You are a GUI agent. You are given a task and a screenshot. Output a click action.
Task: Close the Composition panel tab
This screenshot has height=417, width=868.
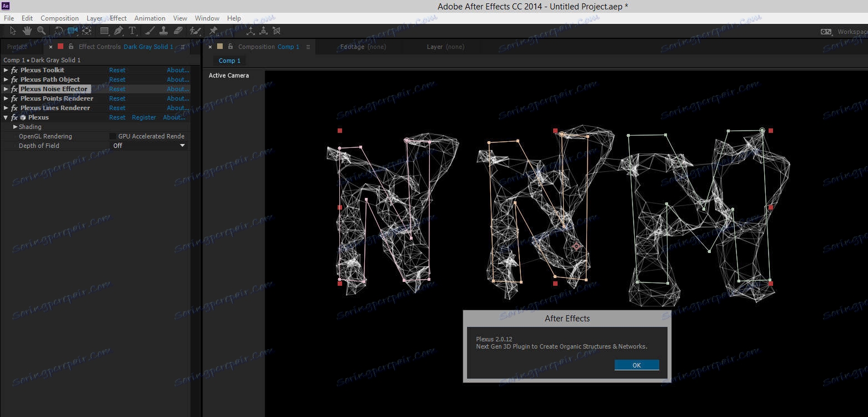(210, 47)
